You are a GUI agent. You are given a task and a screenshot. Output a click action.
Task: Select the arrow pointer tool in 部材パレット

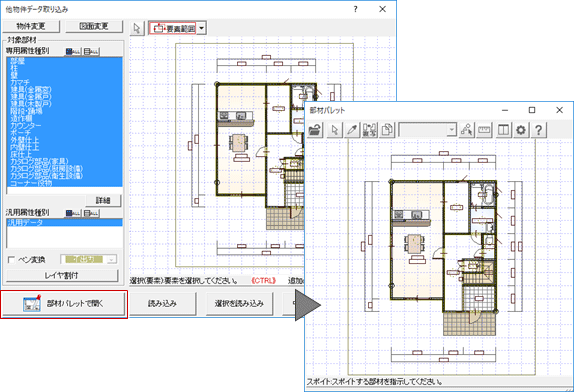[335, 130]
